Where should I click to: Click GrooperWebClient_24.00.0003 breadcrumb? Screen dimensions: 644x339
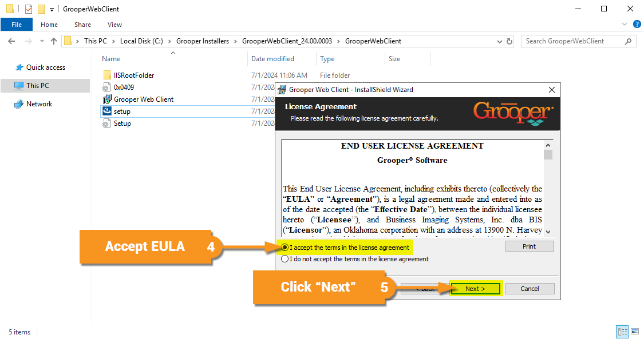tap(287, 41)
